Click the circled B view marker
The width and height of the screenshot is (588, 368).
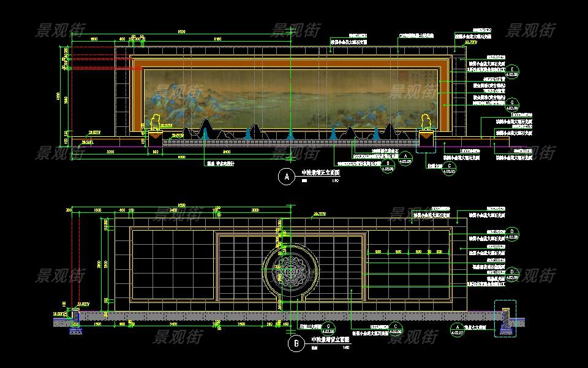click(x=296, y=344)
